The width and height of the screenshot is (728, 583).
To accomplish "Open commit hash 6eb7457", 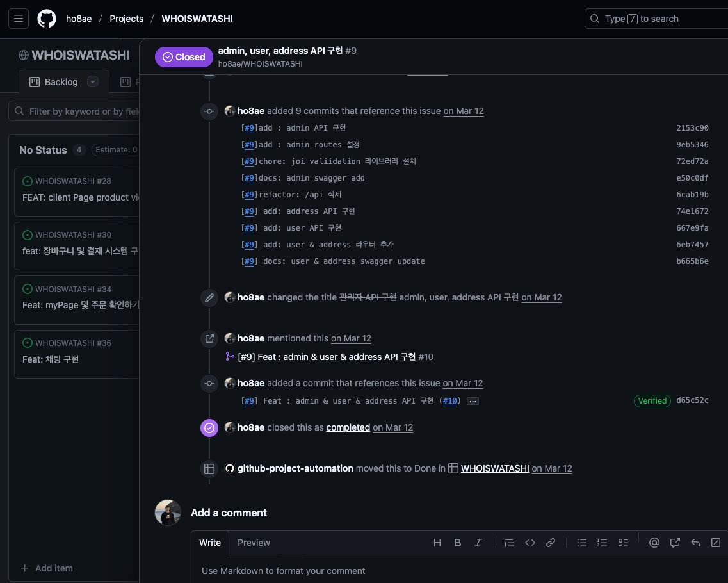I will tap(692, 244).
